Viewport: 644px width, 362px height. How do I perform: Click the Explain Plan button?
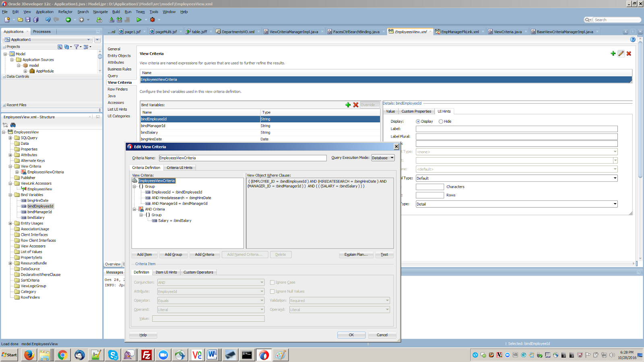(x=356, y=254)
